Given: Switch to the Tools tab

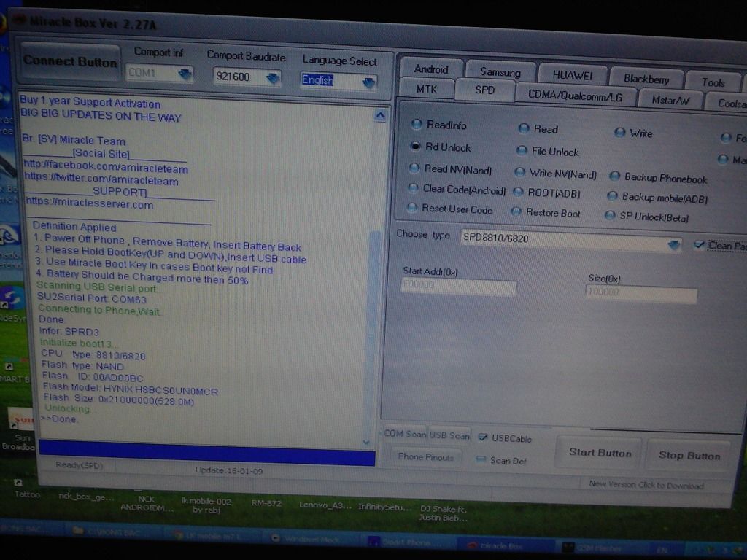Looking at the screenshot, I should click(713, 82).
